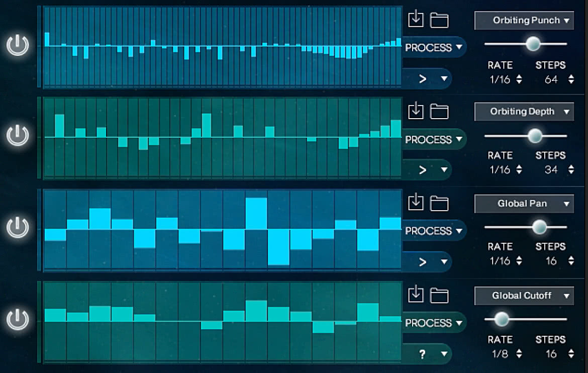The width and height of the screenshot is (588, 373).
Task: Open PROCESS menu in Orbiting Punch row
Action: [434, 47]
